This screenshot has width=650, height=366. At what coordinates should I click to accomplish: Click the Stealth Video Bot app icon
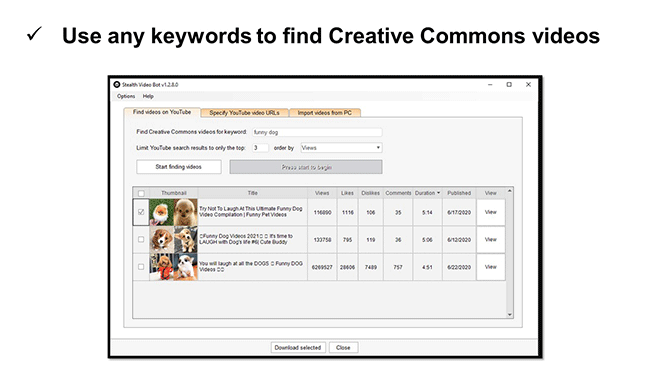(x=117, y=85)
